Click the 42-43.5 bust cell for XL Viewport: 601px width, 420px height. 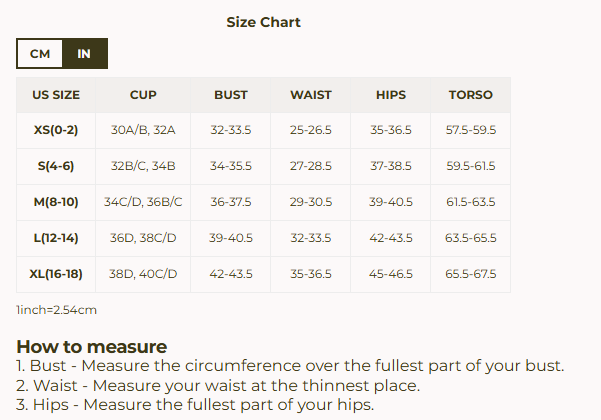[x=231, y=274]
